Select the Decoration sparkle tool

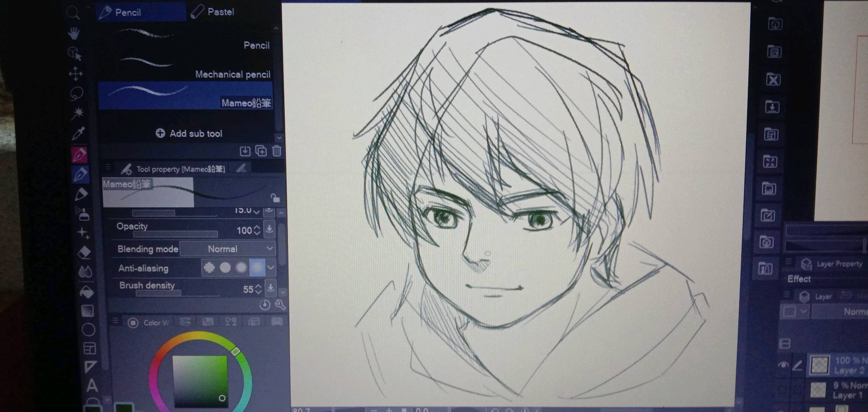pos(83,233)
